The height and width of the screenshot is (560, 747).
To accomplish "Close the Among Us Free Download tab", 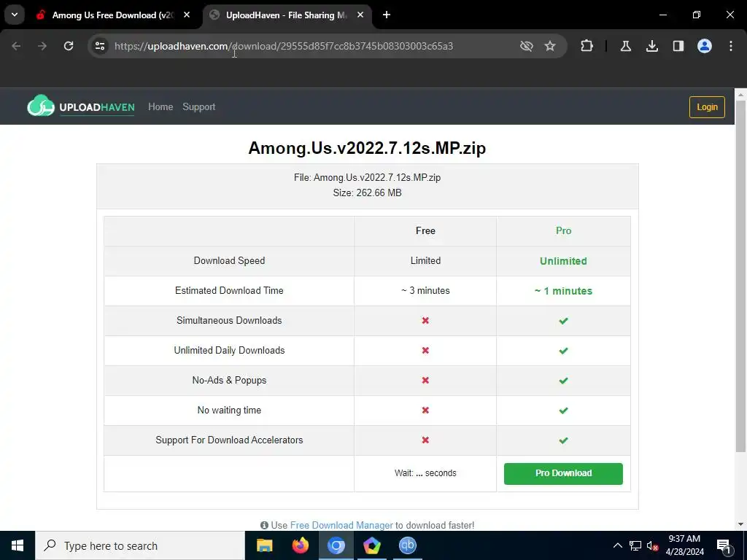I will (187, 15).
